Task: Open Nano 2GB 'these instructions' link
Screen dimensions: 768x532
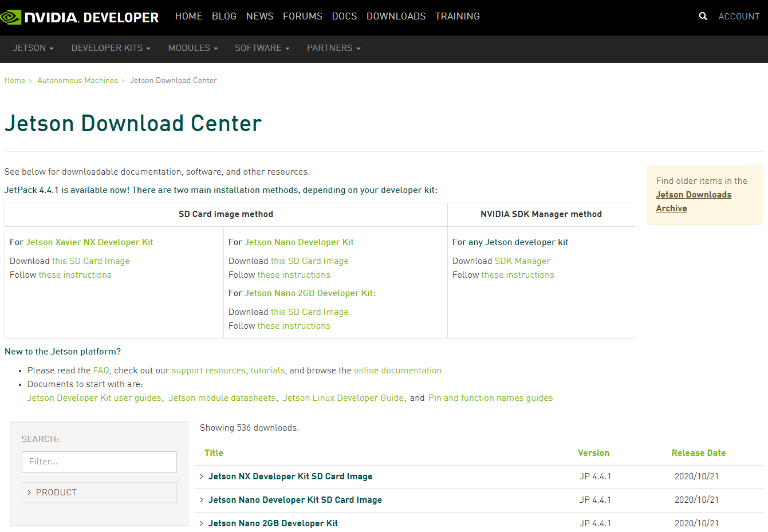Action: 294,326
